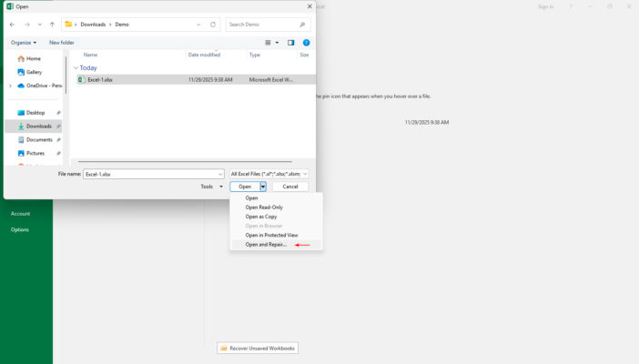Select the Excel-1.xlsx file row
The width and height of the screenshot is (639, 364).
pos(196,79)
